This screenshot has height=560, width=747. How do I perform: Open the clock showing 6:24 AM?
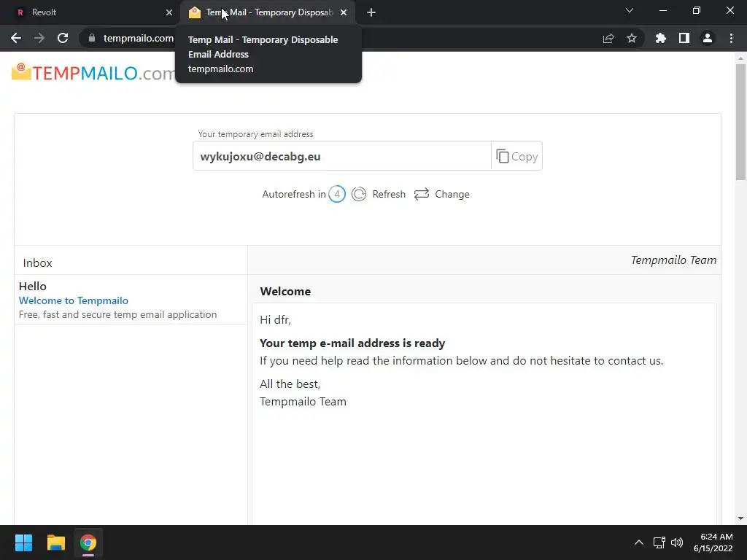(x=713, y=542)
